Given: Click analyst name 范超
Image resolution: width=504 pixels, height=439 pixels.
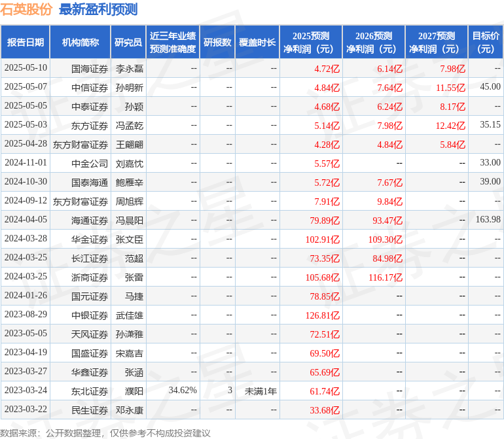Looking at the screenshot, I should (x=134, y=258).
